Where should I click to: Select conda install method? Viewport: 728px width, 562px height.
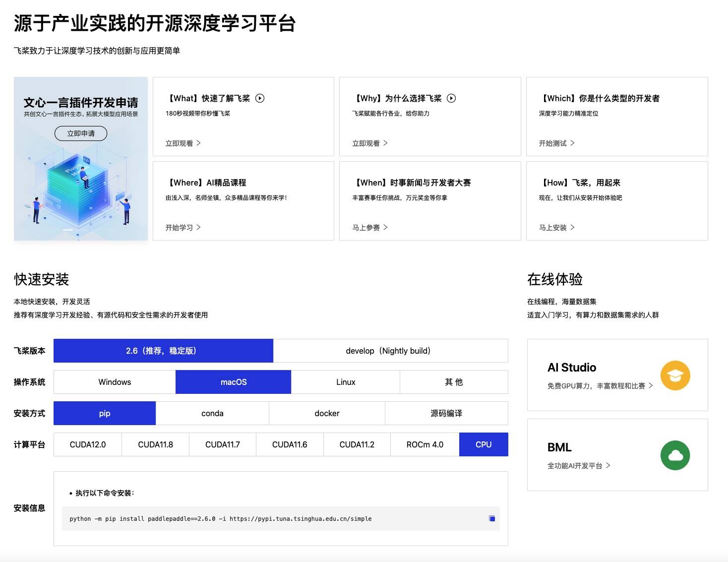(x=212, y=413)
